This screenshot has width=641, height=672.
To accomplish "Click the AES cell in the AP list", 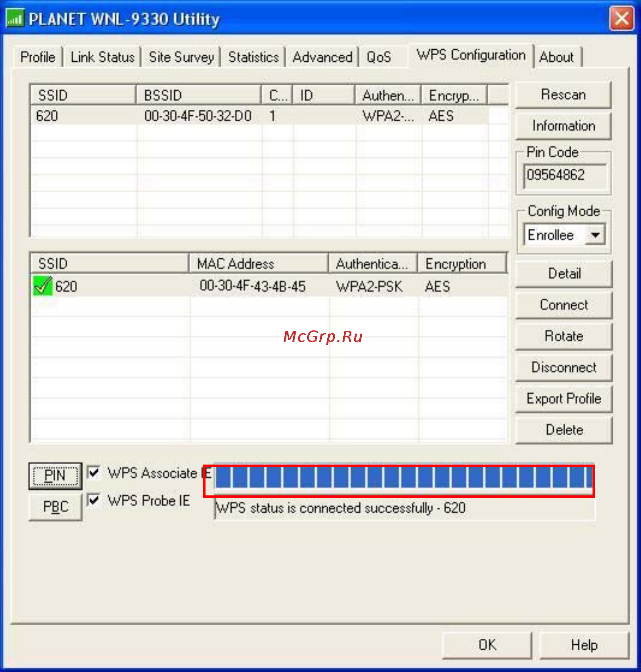I will tap(441, 116).
